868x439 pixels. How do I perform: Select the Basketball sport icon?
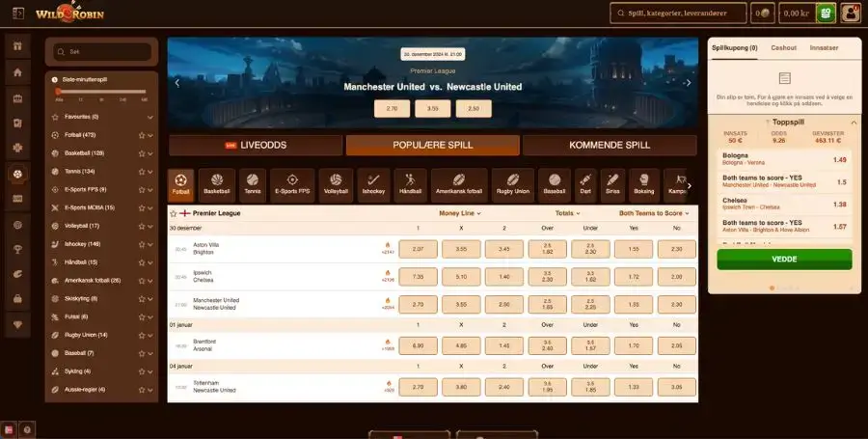click(x=216, y=185)
